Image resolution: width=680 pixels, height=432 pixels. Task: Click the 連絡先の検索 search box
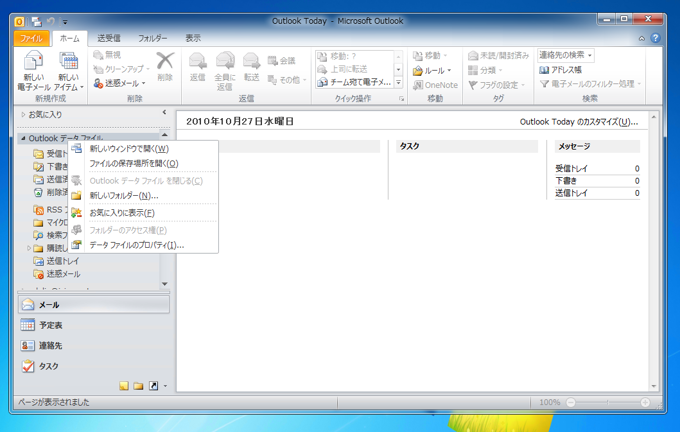[x=566, y=55]
